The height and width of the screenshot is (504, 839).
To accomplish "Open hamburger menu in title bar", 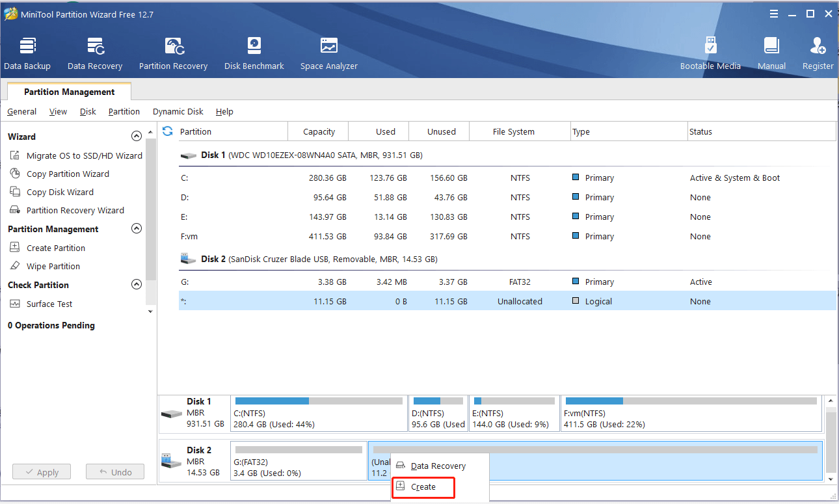I will click(x=774, y=14).
